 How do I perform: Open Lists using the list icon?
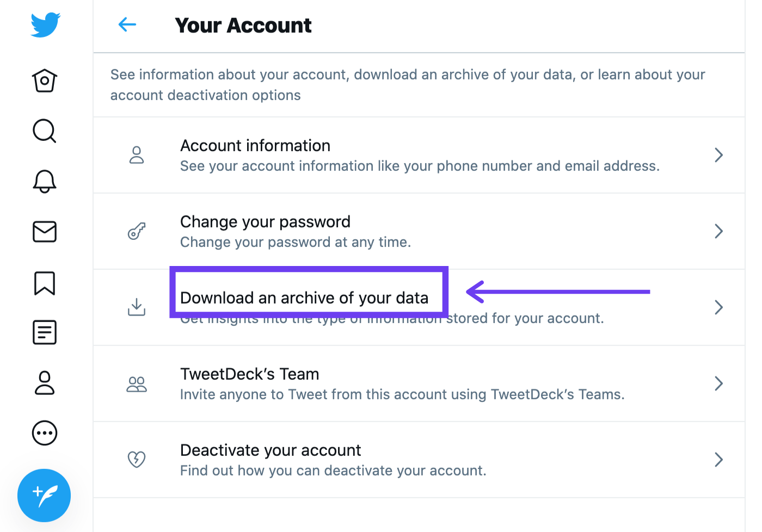tap(44, 332)
